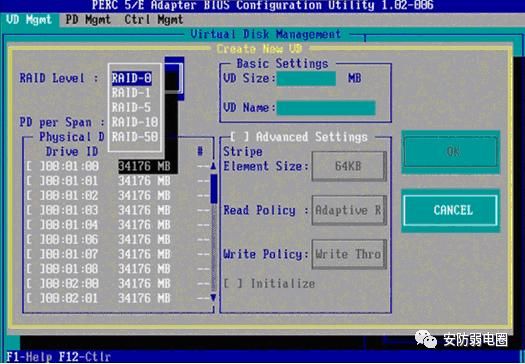This screenshot has height=364, width=525.
Task: Click the CANCEL button
Action: click(x=451, y=210)
